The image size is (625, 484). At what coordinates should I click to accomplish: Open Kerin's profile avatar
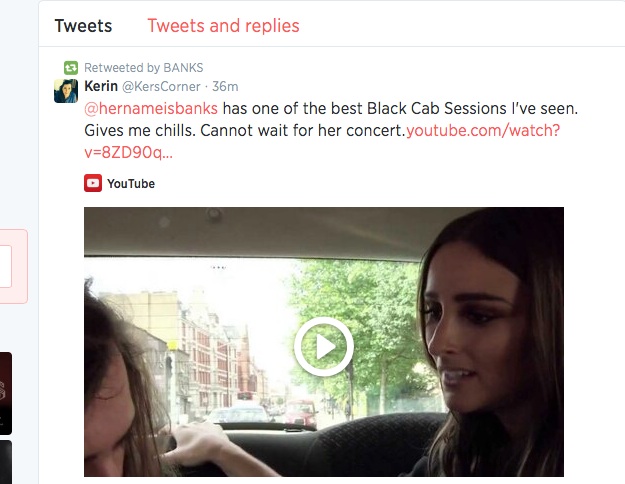click(x=66, y=91)
